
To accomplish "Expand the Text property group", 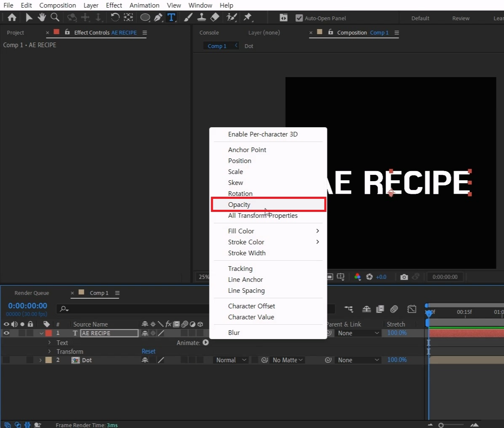I will pos(49,342).
